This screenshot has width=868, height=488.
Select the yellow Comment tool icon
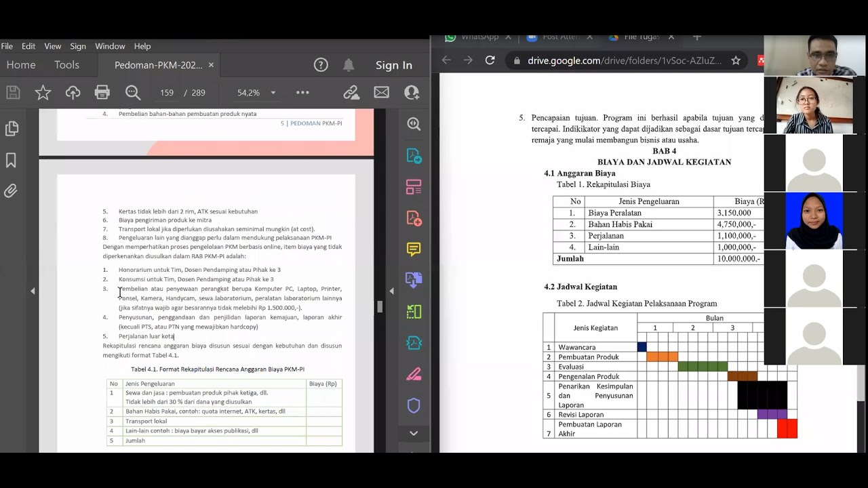coord(414,249)
